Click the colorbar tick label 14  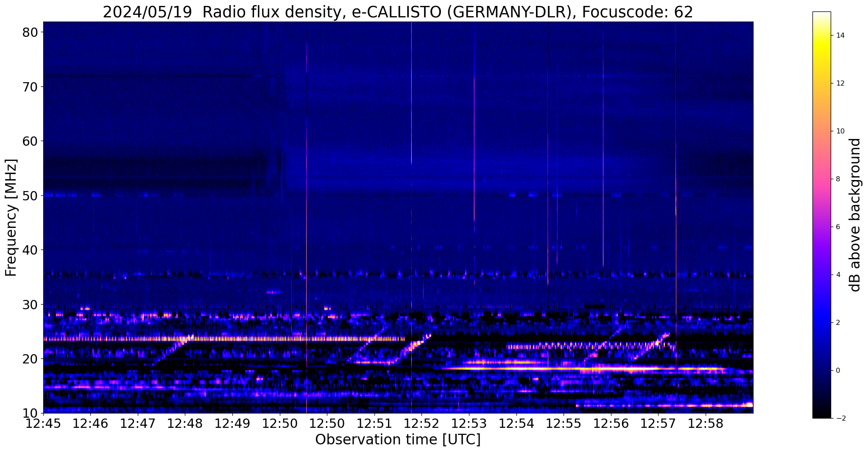point(840,35)
